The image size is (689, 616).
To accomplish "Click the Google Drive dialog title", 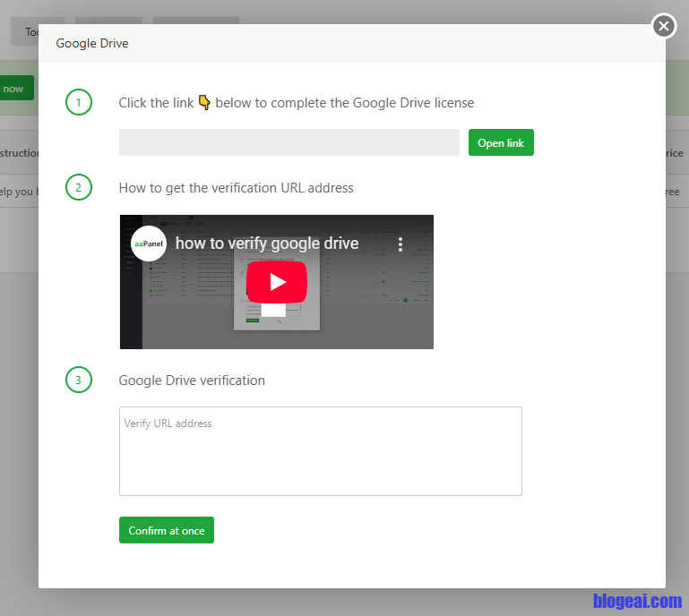I will [x=92, y=43].
